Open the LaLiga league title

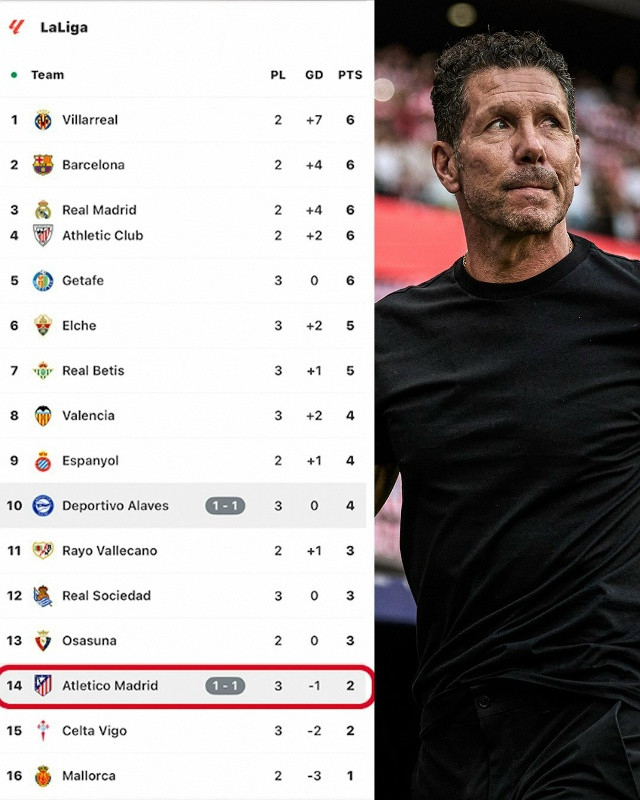click(x=64, y=27)
